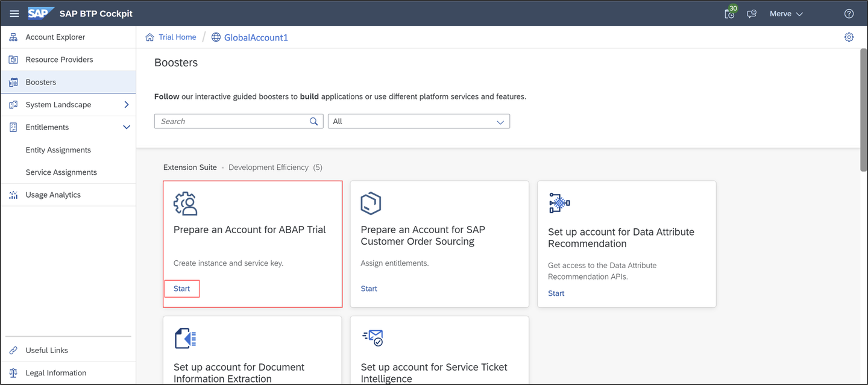Open the hamburger navigation menu
Viewport: 868px width, 385px height.
click(14, 14)
